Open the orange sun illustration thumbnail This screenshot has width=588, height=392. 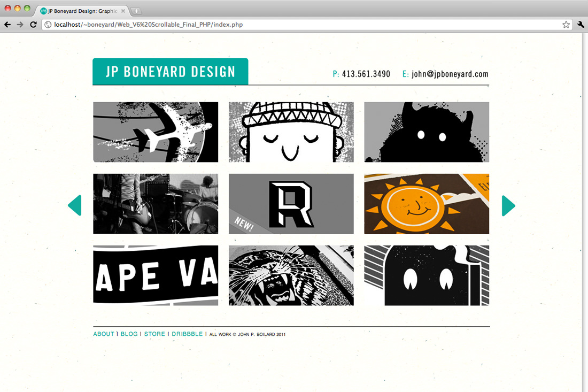pos(427,204)
